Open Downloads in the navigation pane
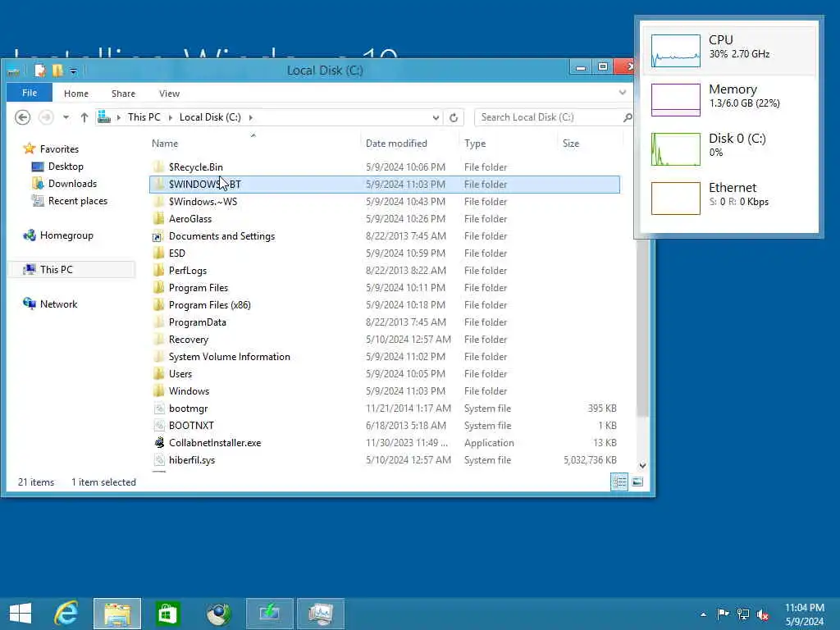This screenshot has height=630, width=840. pos(72,183)
